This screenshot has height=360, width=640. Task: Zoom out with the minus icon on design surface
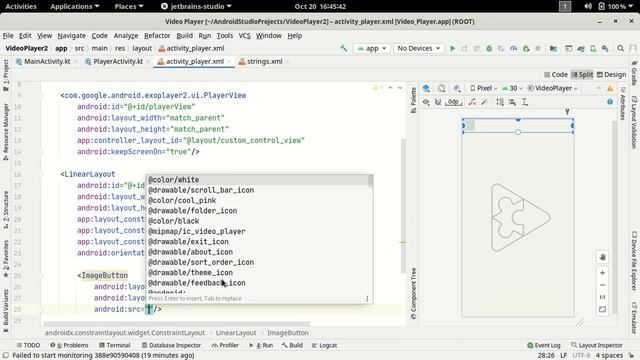click(602, 285)
